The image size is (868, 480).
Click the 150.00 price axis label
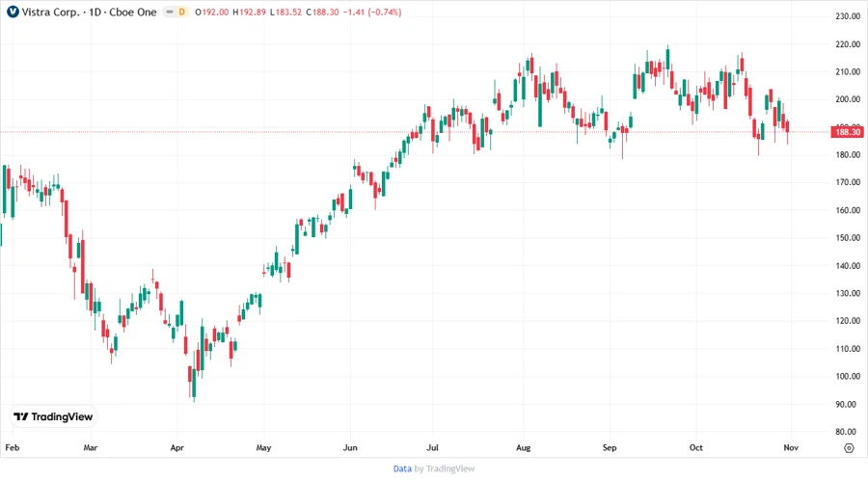pos(848,238)
